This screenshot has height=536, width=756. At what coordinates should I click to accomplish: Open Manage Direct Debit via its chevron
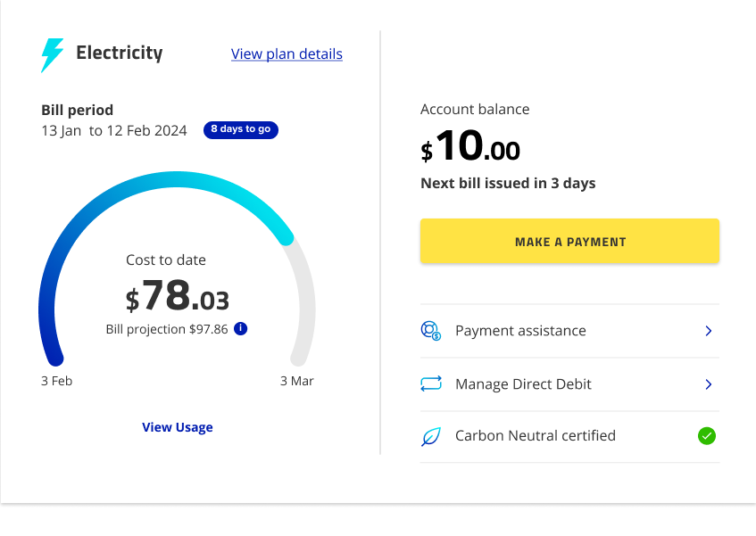709,384
